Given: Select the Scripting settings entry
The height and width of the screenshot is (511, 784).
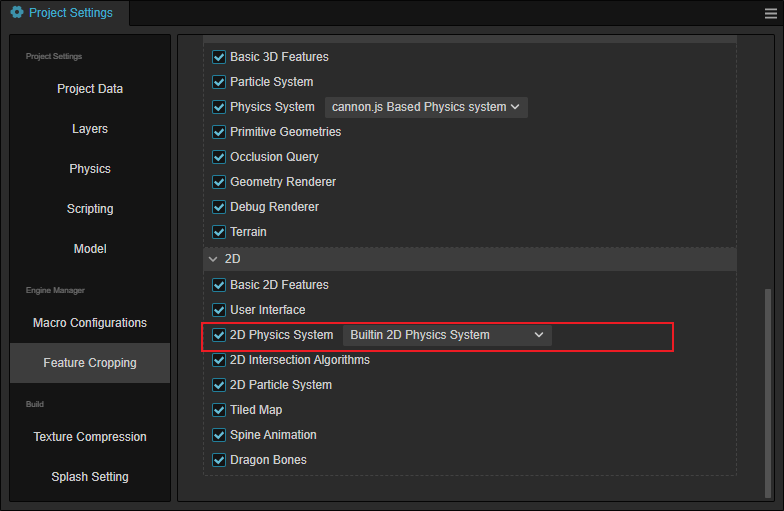Looking at the screenshot, I should point(90,209).
